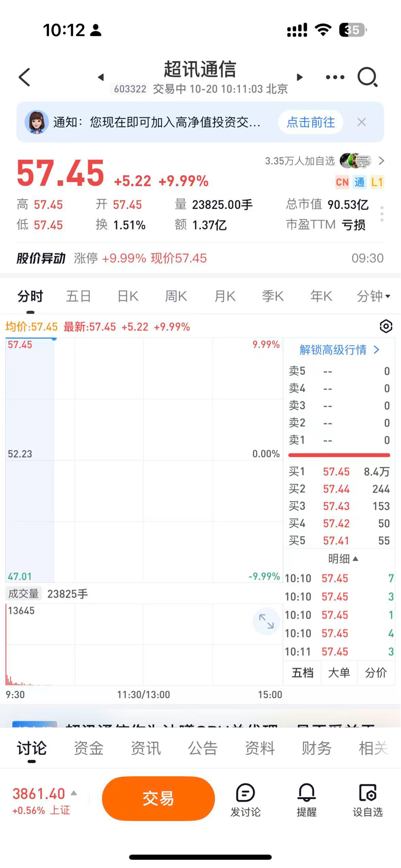Tap the 设自选 add to watchlist icon

tap(368, 800)
